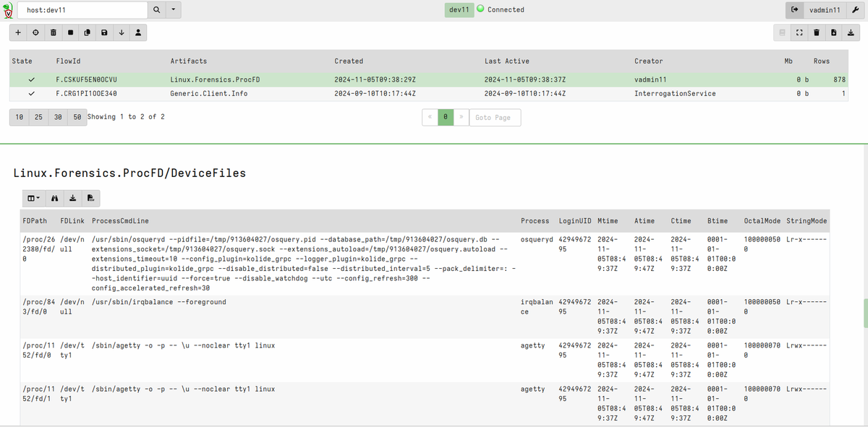
Task: Click the add to hunt crosshair icon
Action: coord(35,33)
